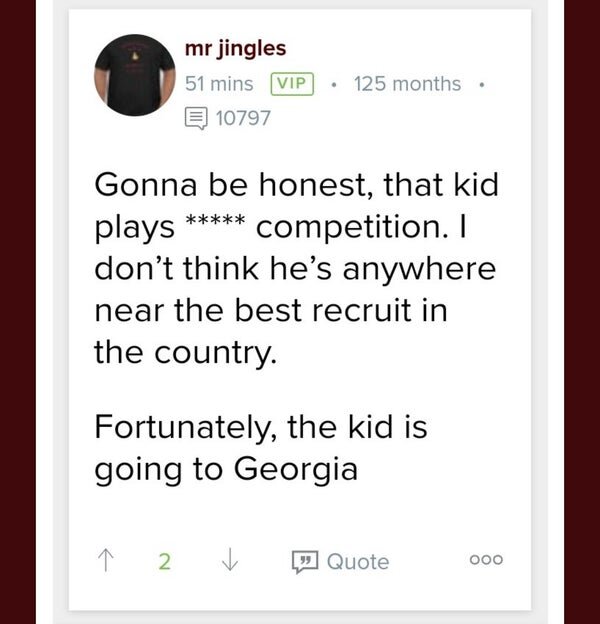Viewport: 600px width, 624px height.
Task: Open mr jingles' avatar picture
Action: 135,75
